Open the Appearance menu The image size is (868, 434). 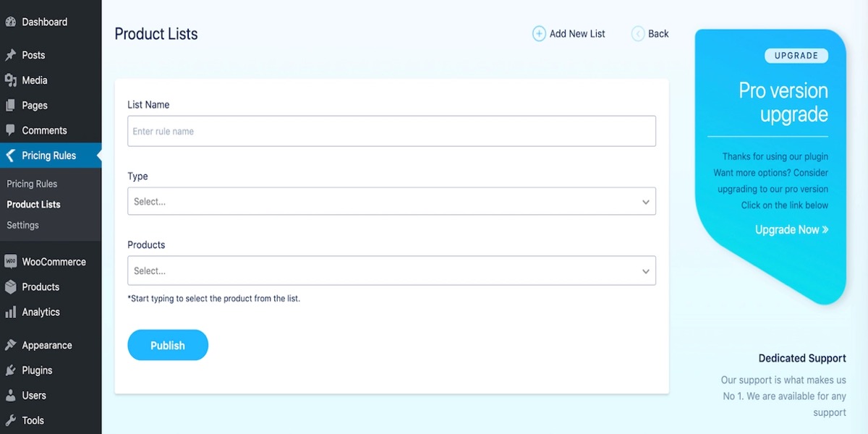pyautogui.click(x=46, y=345)
